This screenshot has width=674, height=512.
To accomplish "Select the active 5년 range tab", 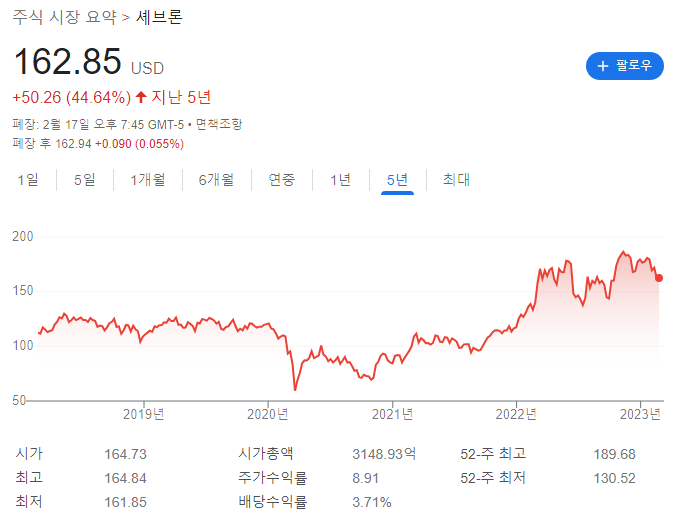I will tap(397, 180).
